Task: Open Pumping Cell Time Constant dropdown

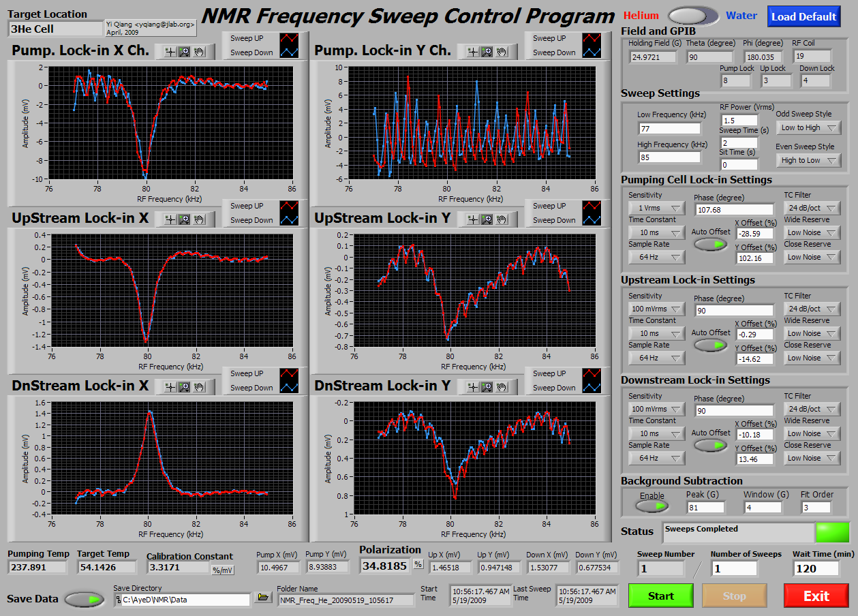Action: 656,232
